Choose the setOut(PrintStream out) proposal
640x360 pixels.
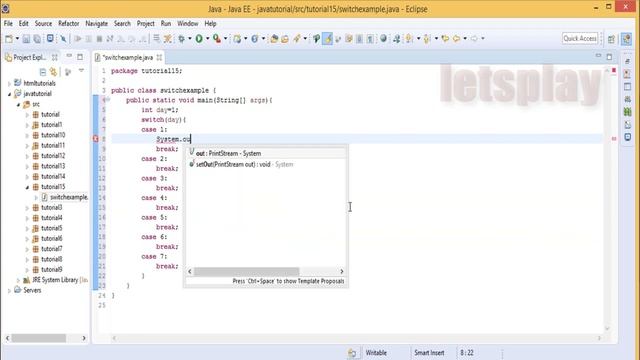(x=266, y=164)
